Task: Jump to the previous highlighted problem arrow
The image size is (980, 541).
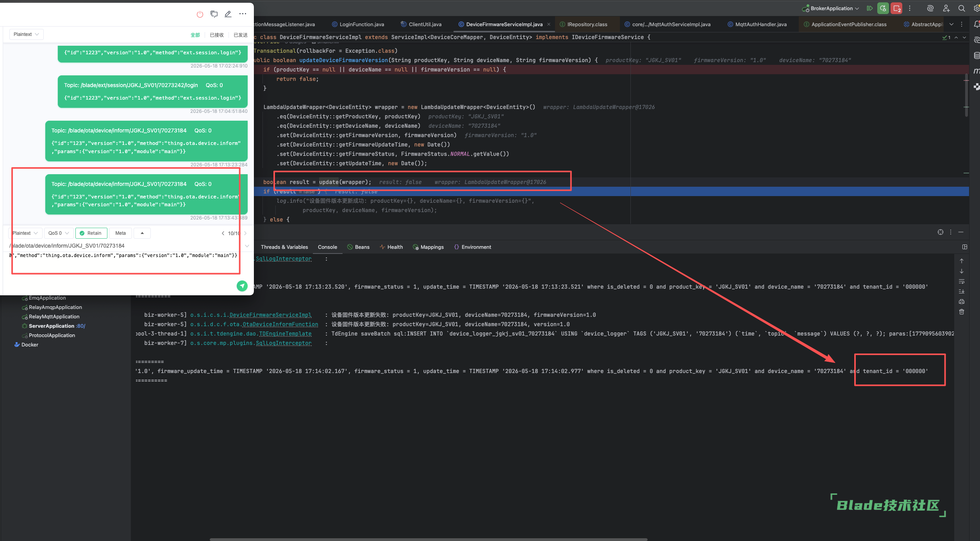Action: (956, 37)
